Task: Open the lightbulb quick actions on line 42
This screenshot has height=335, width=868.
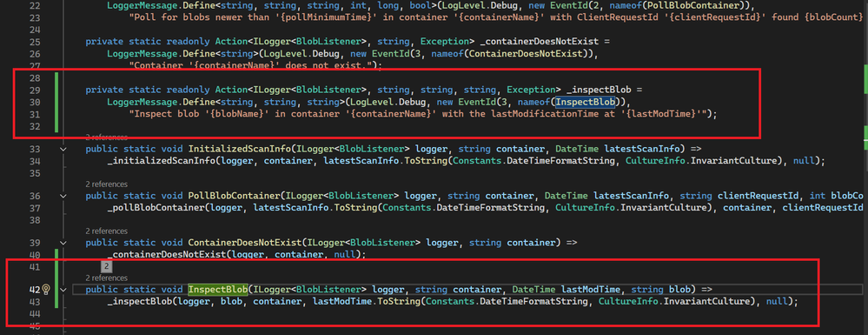Action: tap(47, 289)
